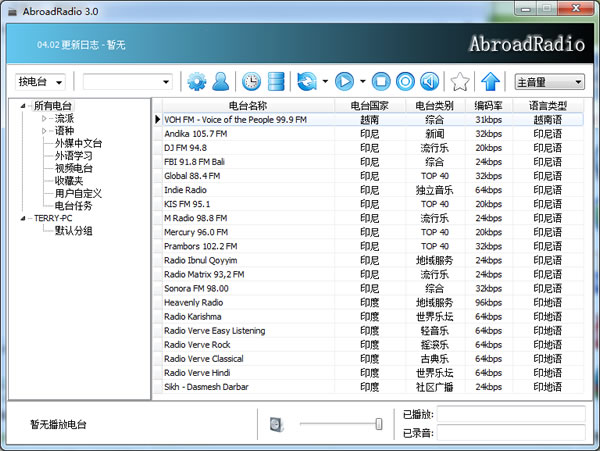600x451 pixels.
Task: Click the round record button
Action: tap(405, 81)
